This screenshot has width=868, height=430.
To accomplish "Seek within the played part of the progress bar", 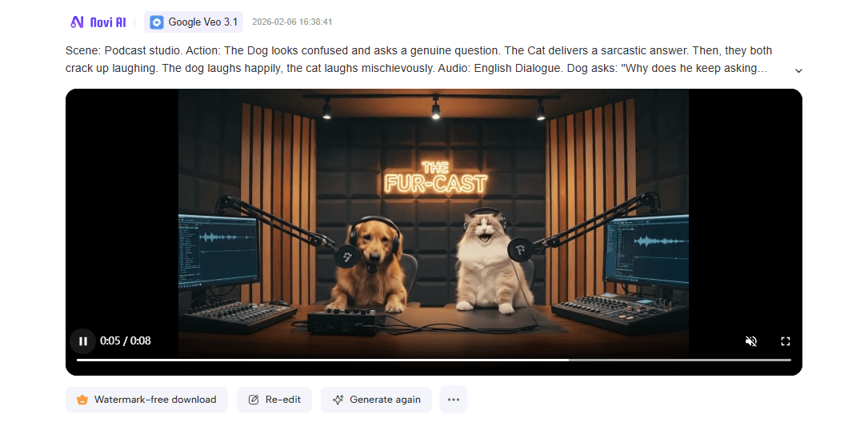I will pos(322,360).
